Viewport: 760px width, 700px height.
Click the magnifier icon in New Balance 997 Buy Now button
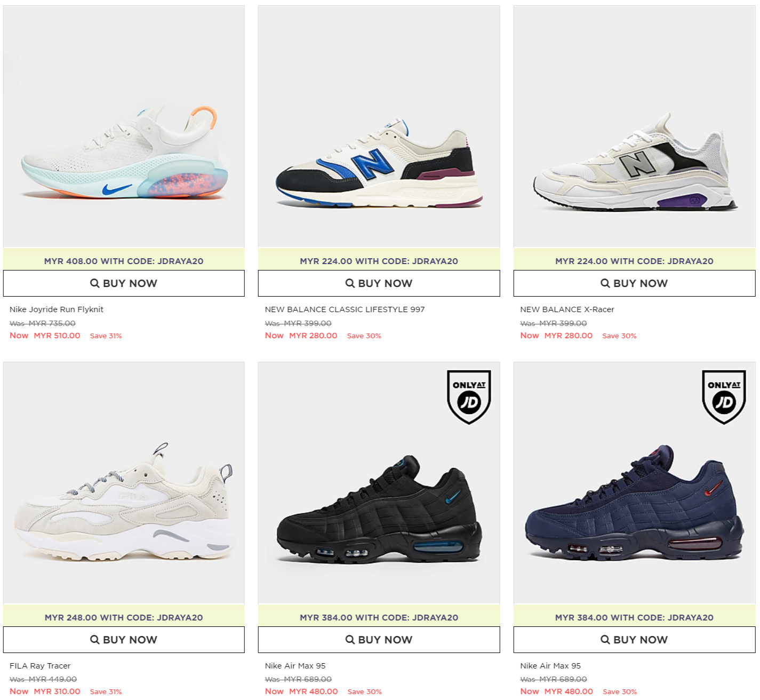[350, 283]
